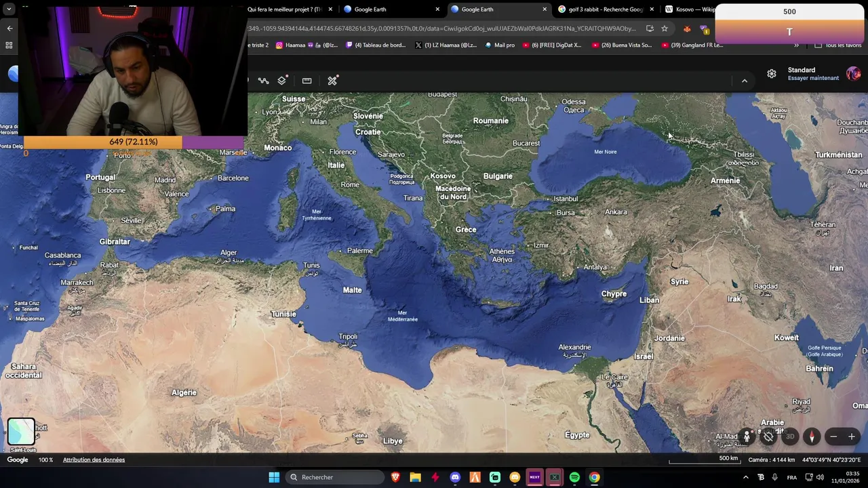
Task: Click the Istanbul label on map
Action: [x=566, y=199]
